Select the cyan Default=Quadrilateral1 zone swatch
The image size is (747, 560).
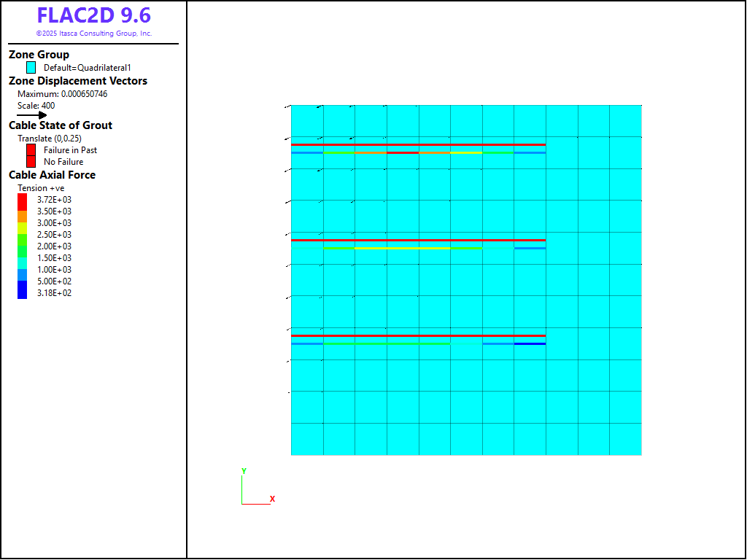click(31, 67)
